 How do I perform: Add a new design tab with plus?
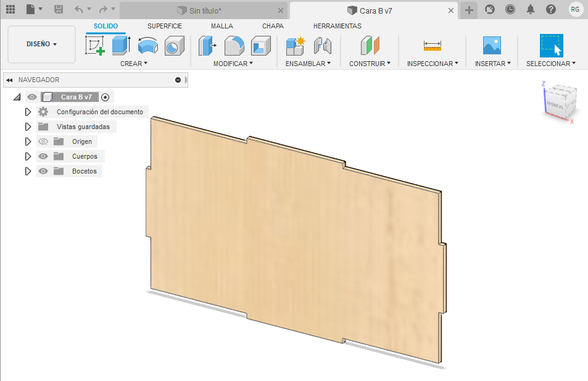[x=469, y=10]
